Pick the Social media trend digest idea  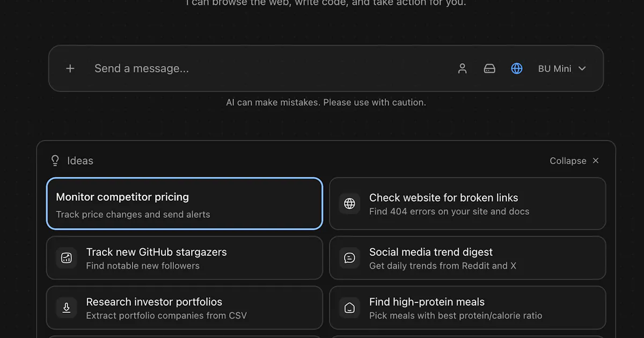[x=467, y=258]
